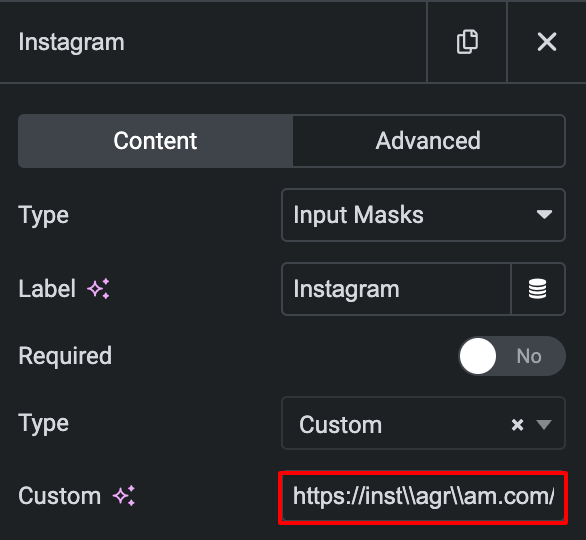Click the AI sparkle icon beside Custom
Viewport: 586px width, 540px height.
[124, 496]
